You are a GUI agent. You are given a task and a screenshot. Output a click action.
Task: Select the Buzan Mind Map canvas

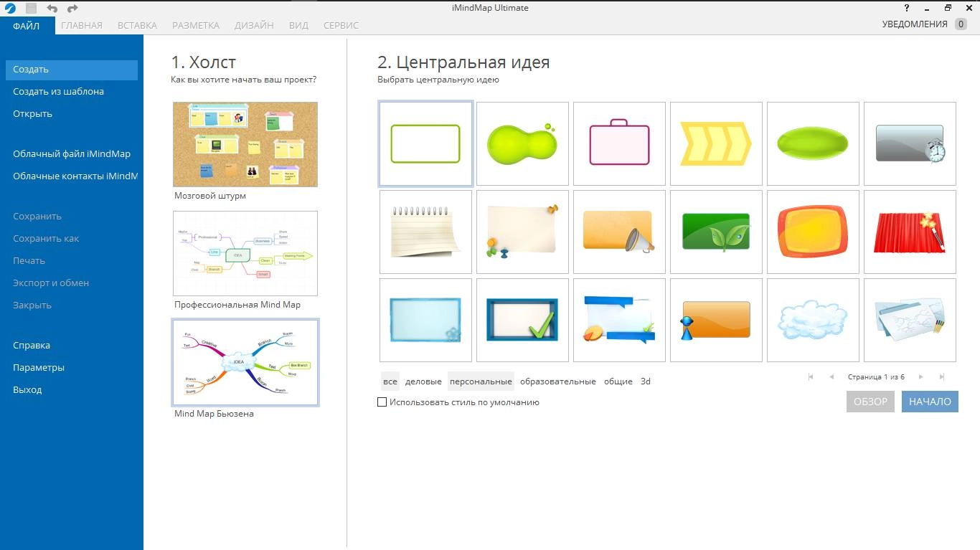245,363
